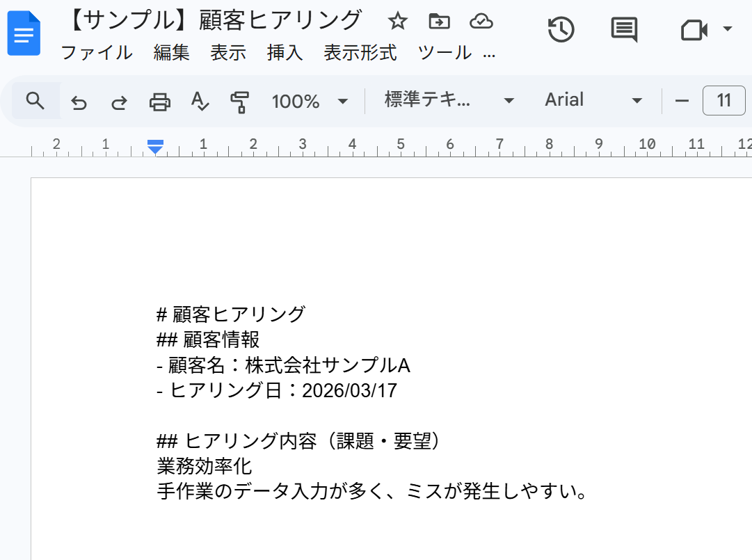
Task: Open the Google Docs home icon
Action: point(24,33)
